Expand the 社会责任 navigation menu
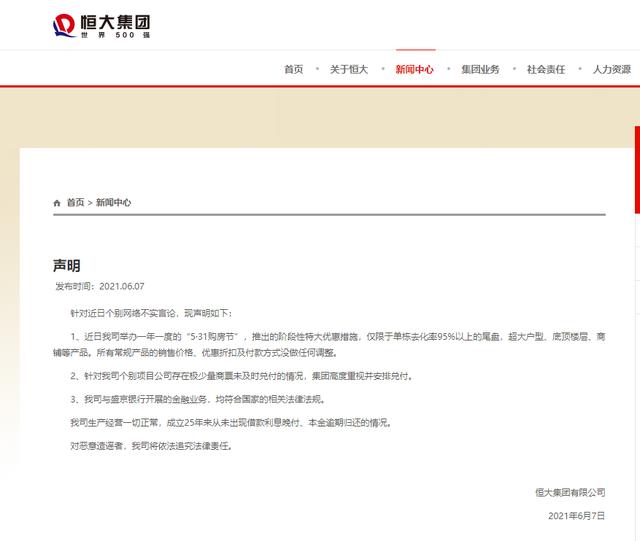This screenshot has height=541, width=640. point(546,70)
